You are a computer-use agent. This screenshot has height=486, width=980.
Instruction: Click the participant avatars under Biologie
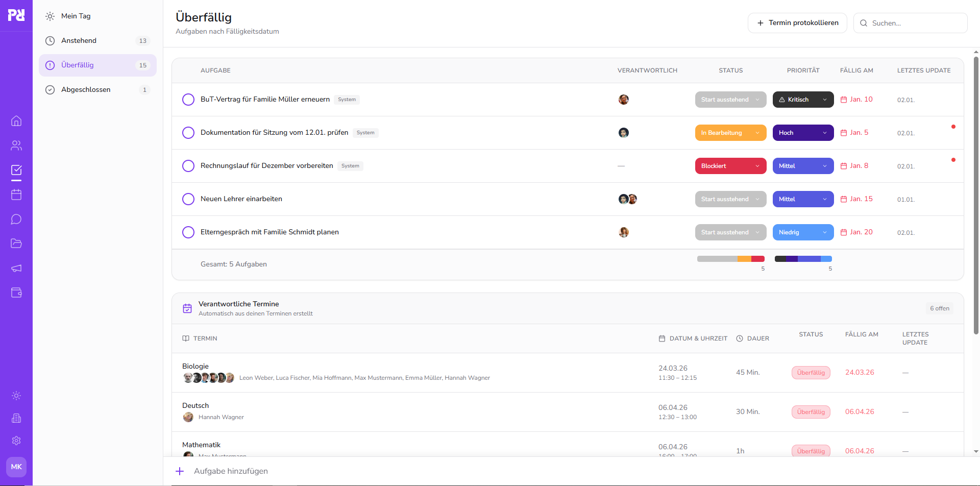coord(208,378)
